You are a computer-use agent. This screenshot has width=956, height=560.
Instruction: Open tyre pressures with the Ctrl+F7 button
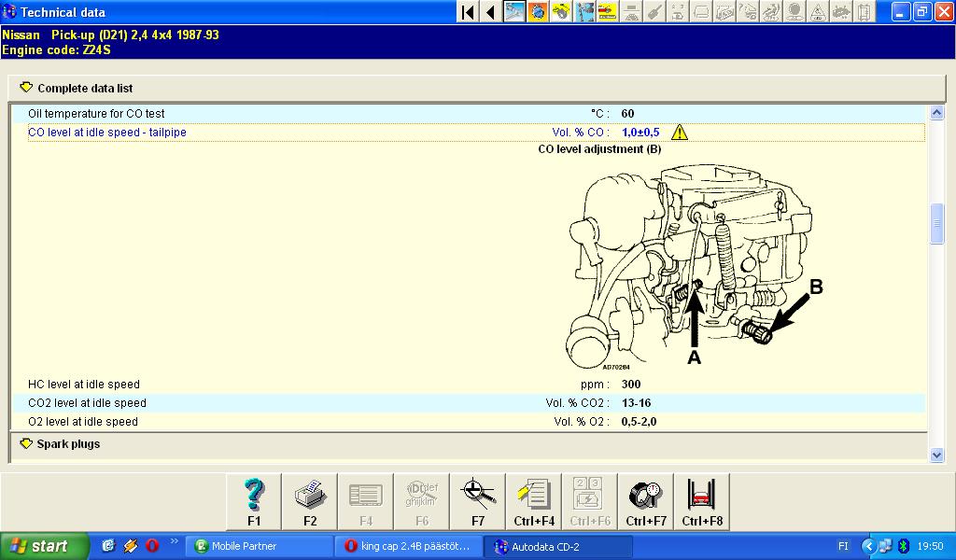click(x=646, y=502)
